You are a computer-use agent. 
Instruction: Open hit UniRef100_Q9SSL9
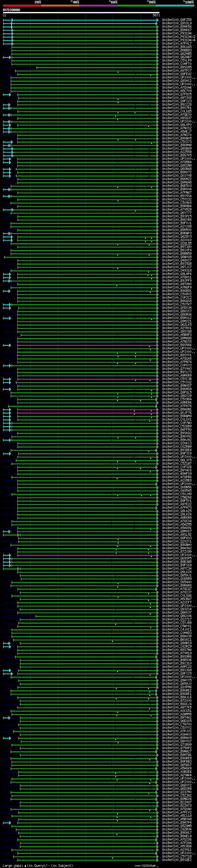point(177,23)
